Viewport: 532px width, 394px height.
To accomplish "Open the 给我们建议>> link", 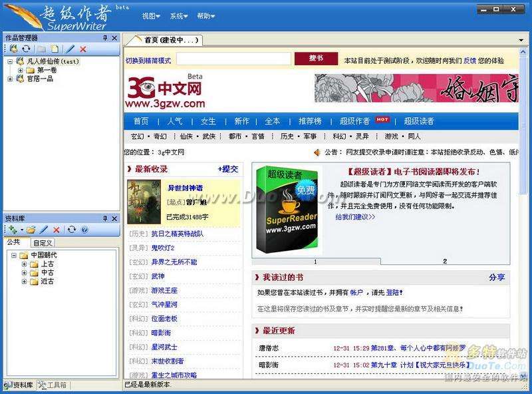I will tap(355, 217).
